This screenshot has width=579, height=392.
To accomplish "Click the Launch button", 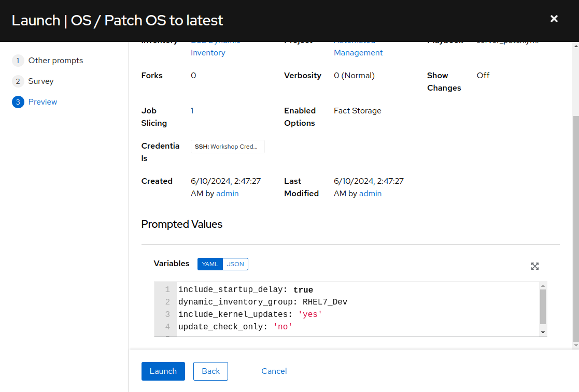I will pos(163,371).
